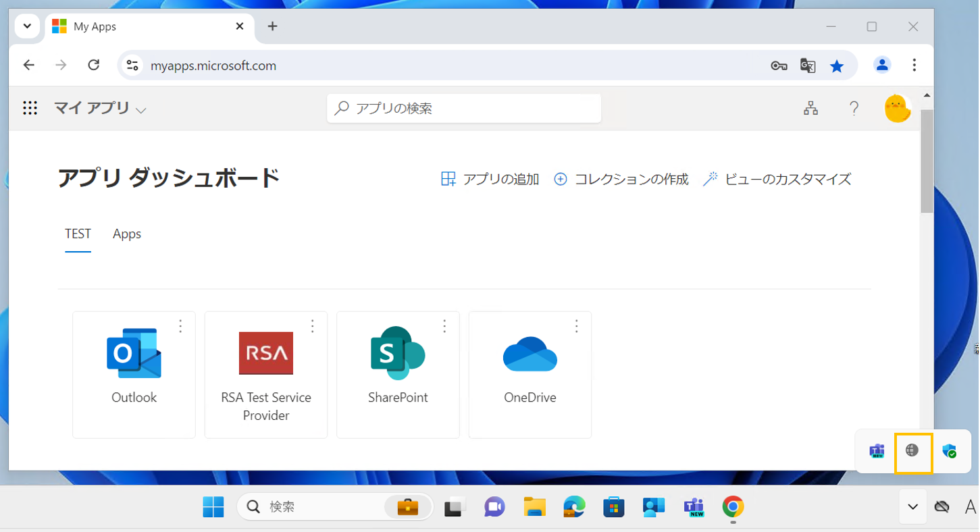980x532 pixels.
Task: Open the Windows Start menu
Action: [213, 507]
